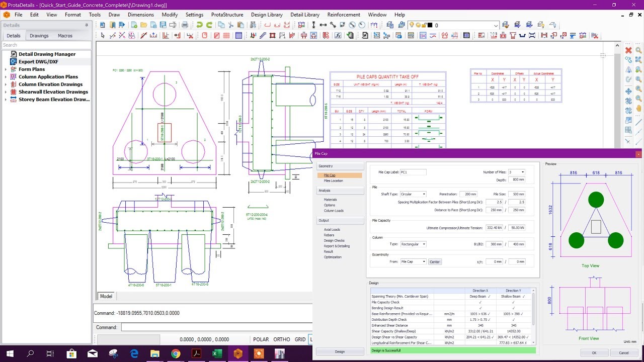The width and height of the screenshot is (644, 362).
Task: Click the OK button
Action: (594, 352)
